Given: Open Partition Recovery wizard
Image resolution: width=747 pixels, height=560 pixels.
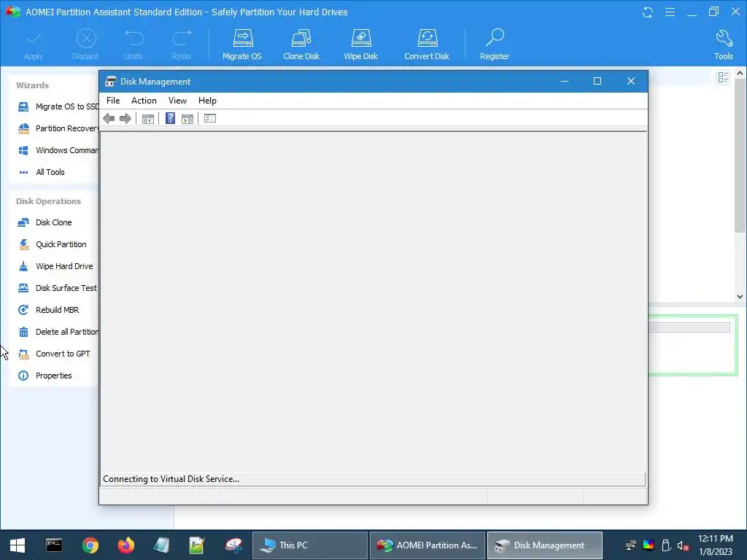Looking at the screenshot, I should (58, 128).
